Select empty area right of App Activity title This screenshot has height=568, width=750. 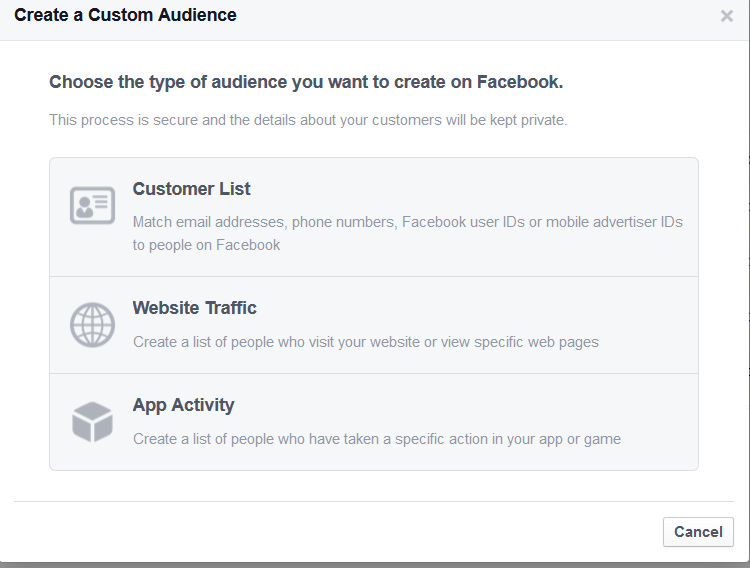pos(464,405)
